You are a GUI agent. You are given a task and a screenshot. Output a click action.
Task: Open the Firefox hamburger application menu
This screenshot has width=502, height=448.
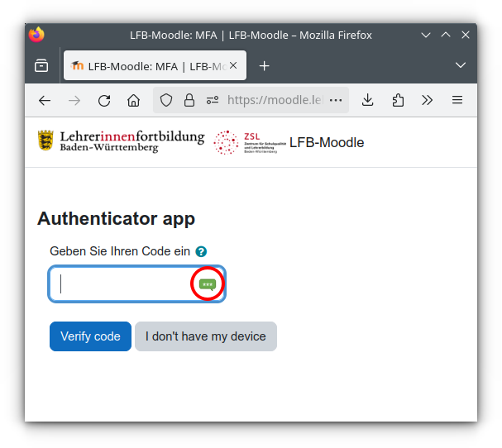click(457, 100)
